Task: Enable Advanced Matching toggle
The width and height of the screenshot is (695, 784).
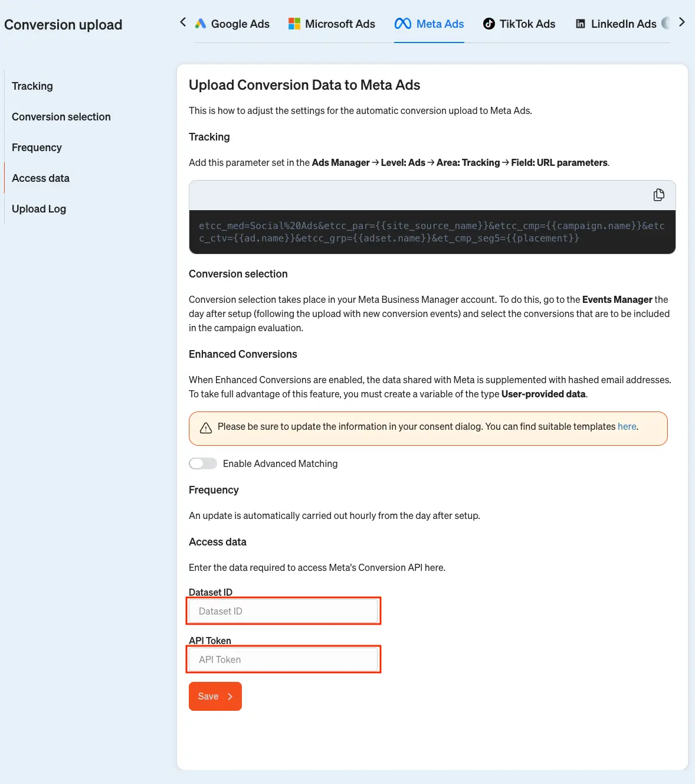Action: pyautogui.click(x=203, y=463)
